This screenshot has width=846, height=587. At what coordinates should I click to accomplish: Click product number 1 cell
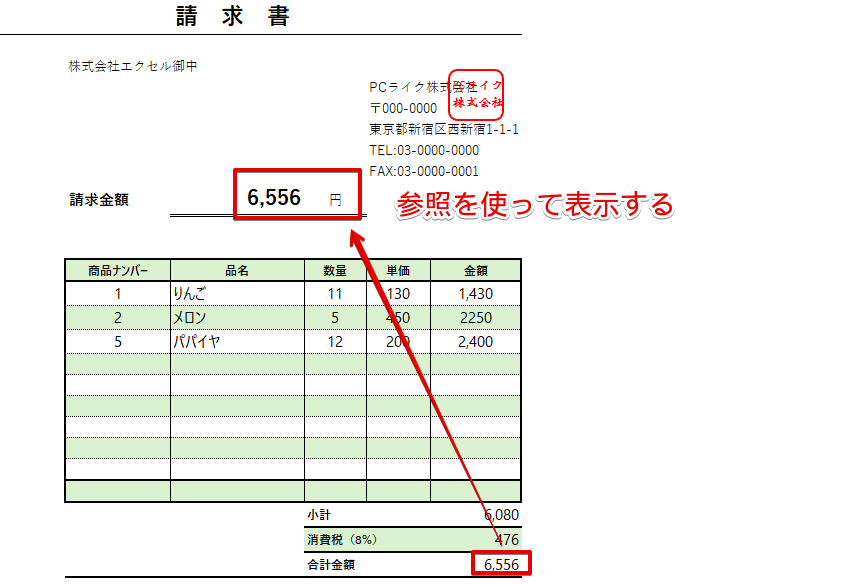(x=118, y=294)
